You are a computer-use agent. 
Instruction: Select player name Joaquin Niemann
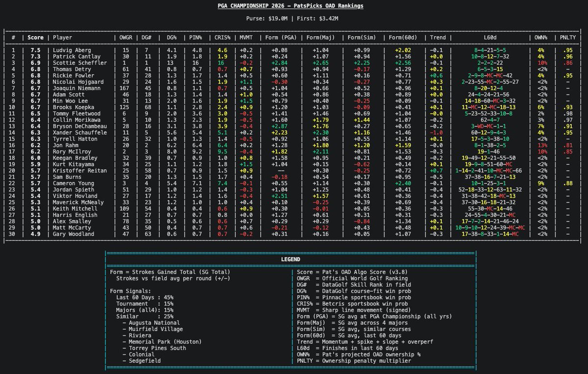(x=77, y=88)
